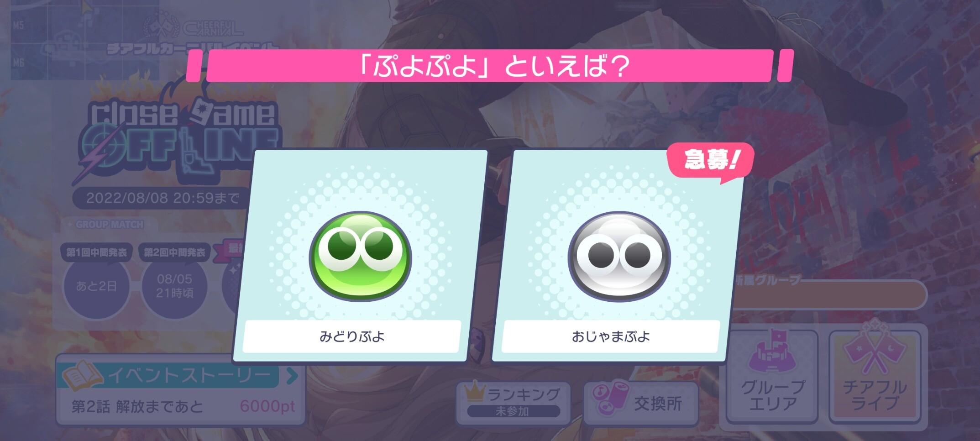
Task: Select the green Puyo icon
Action: 361,256
